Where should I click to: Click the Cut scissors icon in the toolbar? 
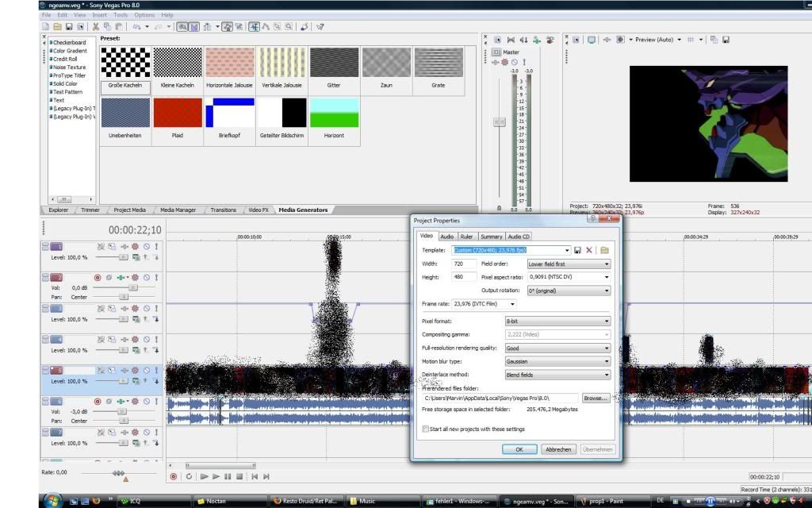point(96,27)
